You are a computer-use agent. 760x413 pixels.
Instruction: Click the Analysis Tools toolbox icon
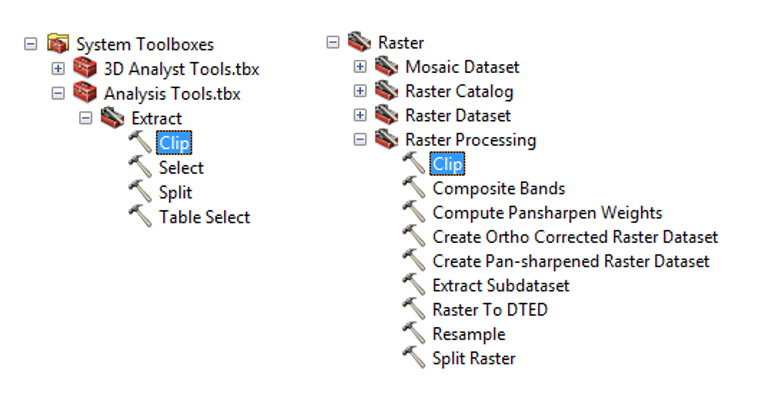[x=87, y=94]
